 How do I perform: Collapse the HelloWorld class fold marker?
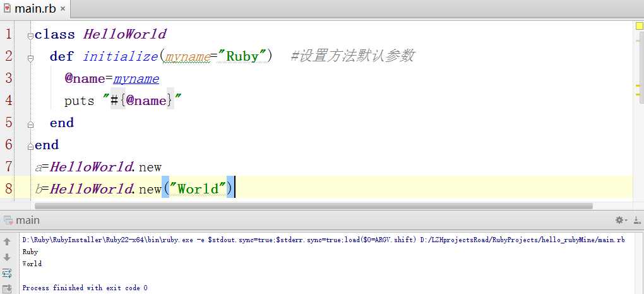pyautogui.click(x=30, y=37)
